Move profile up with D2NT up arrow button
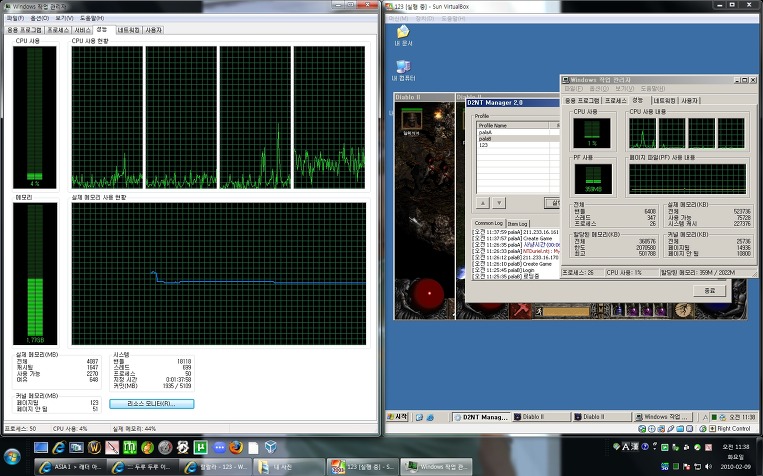The width and height of the screenshot is (763, 476). (x=482, y=203)
